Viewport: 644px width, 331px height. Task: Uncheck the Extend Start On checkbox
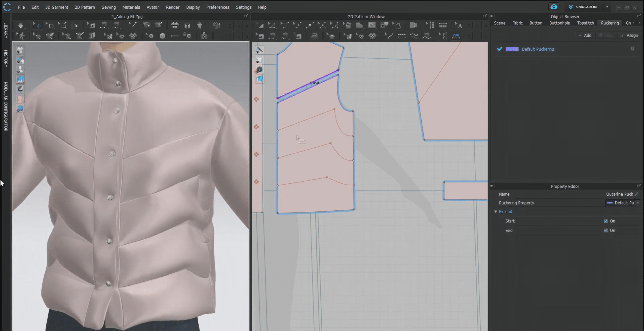pos(605,221)
